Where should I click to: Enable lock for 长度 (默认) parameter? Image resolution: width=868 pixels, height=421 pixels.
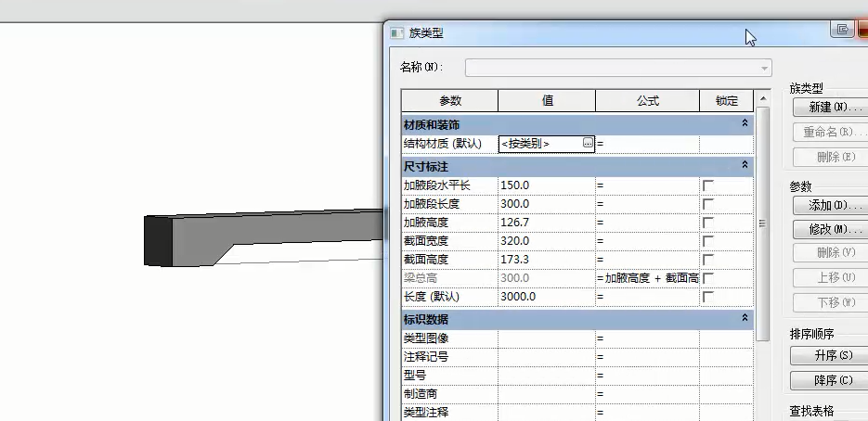click(708, 297)
